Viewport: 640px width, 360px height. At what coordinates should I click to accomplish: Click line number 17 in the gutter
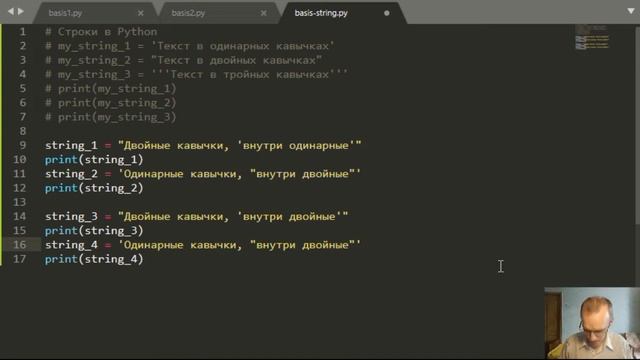(x=20, y=259)
